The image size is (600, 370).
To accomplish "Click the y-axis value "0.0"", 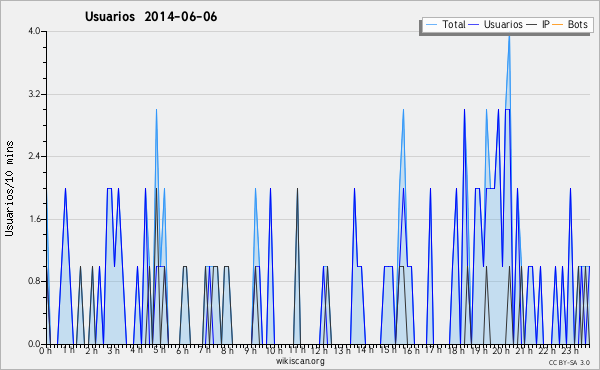I will [x=34, y=344].
